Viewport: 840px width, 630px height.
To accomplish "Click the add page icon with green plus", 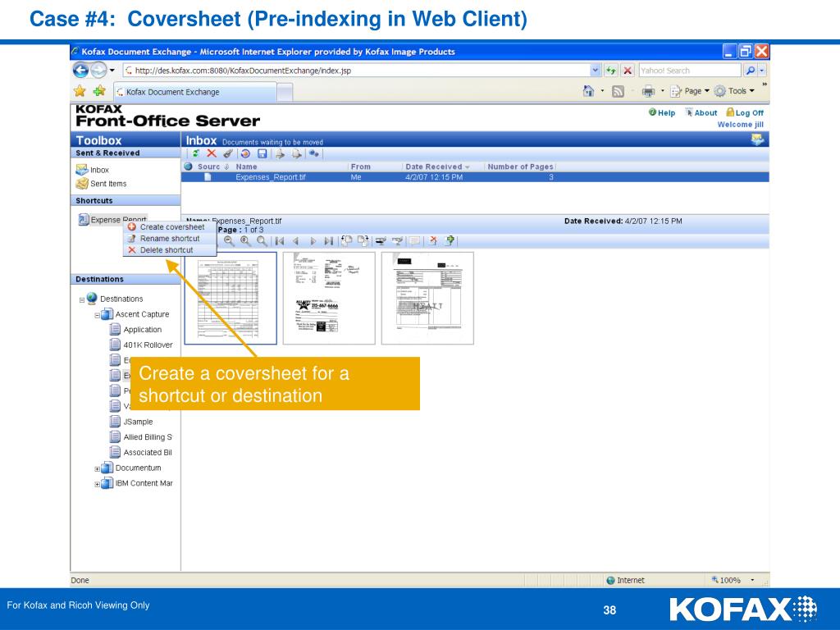I will pyautogui.click(x=450, y=241).
